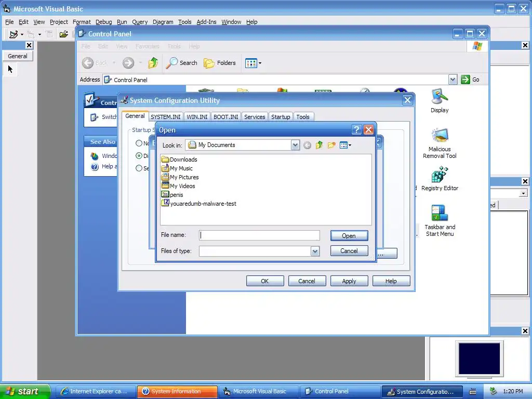Viewport: 532px width, 399px height.
Task: Open Visual Basic Debug menu
Action: coord(103,22)
